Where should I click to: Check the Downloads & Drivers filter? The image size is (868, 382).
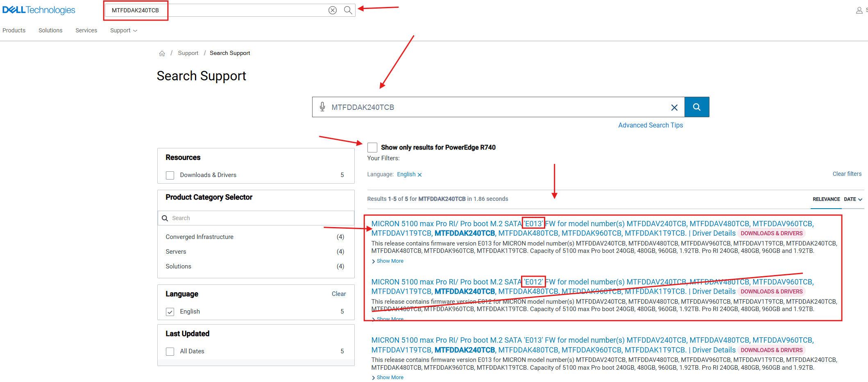tap(170, 175)
